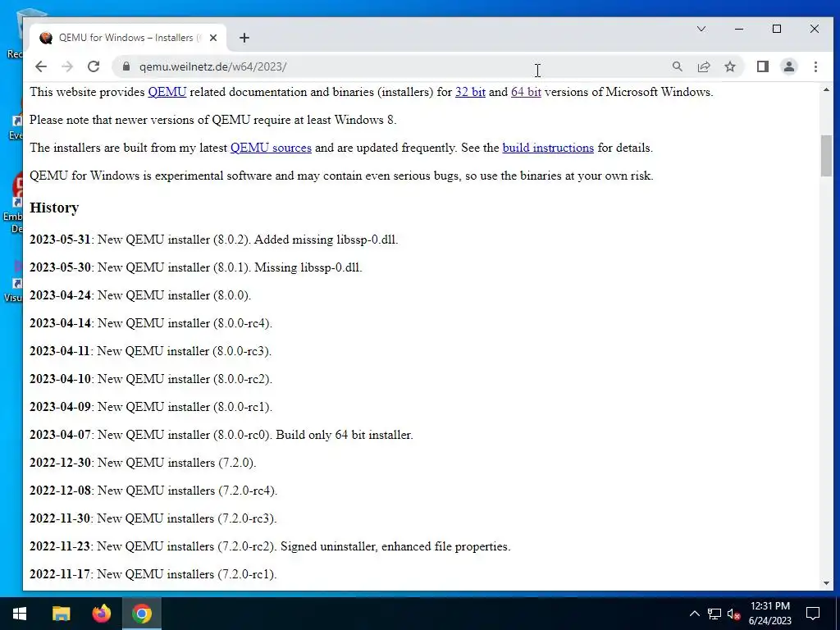Click the 2023-04-11 entry for 8.0.0-rc3

[151, 351]
